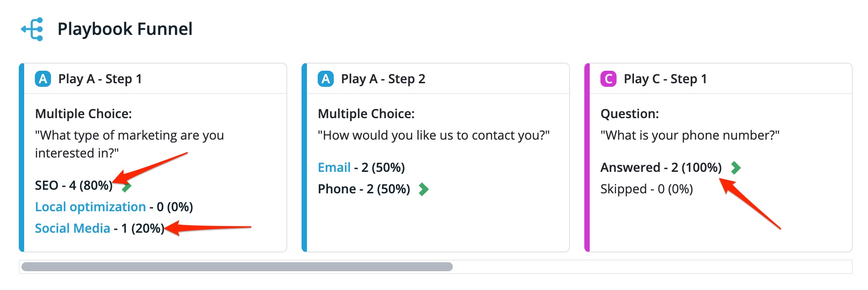Select the Play A - Step 2 card header

[438, 79]
